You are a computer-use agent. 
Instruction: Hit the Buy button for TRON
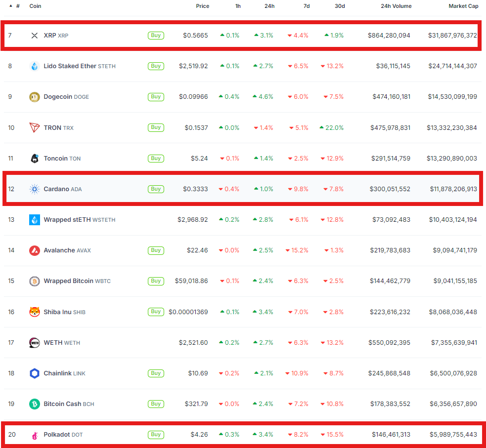point(156,127)
